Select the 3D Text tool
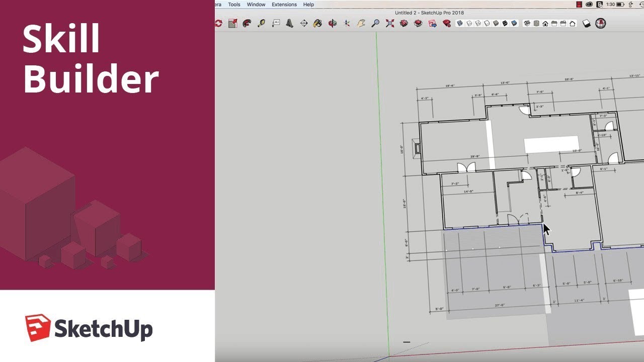 pos(289,23)
